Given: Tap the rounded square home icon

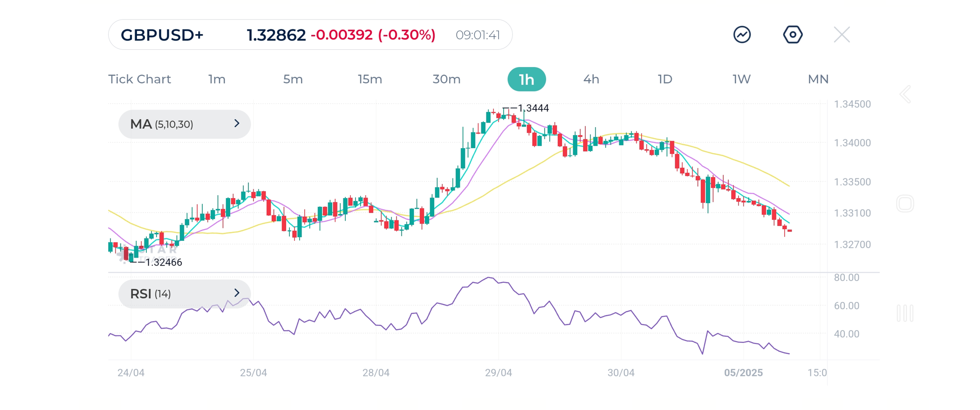Looking at the screenshot, I should click(x=905, y=204).
